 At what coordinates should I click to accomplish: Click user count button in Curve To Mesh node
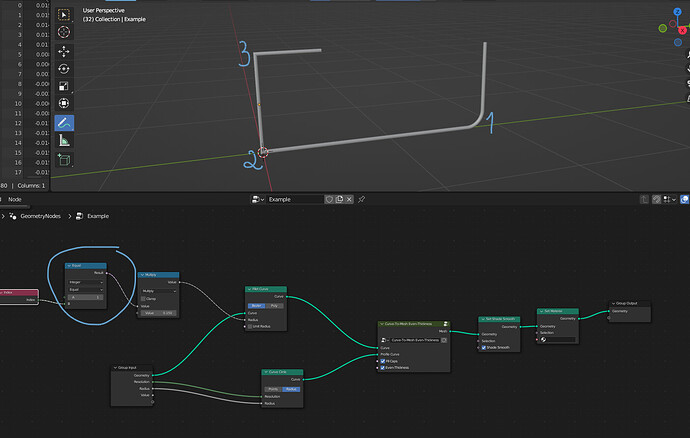[444, 340]
